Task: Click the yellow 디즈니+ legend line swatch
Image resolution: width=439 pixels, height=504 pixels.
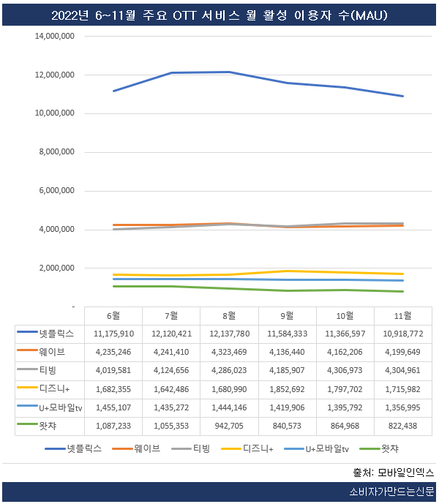Action: [x=231, y=448]
